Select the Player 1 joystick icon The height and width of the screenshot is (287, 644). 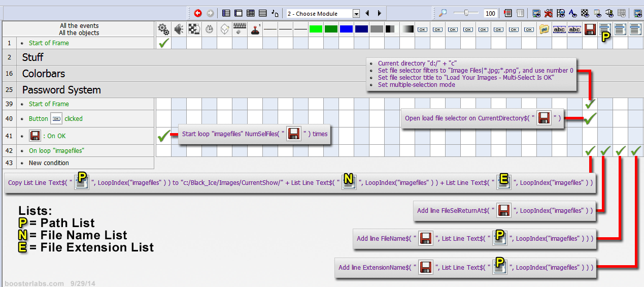255,29
